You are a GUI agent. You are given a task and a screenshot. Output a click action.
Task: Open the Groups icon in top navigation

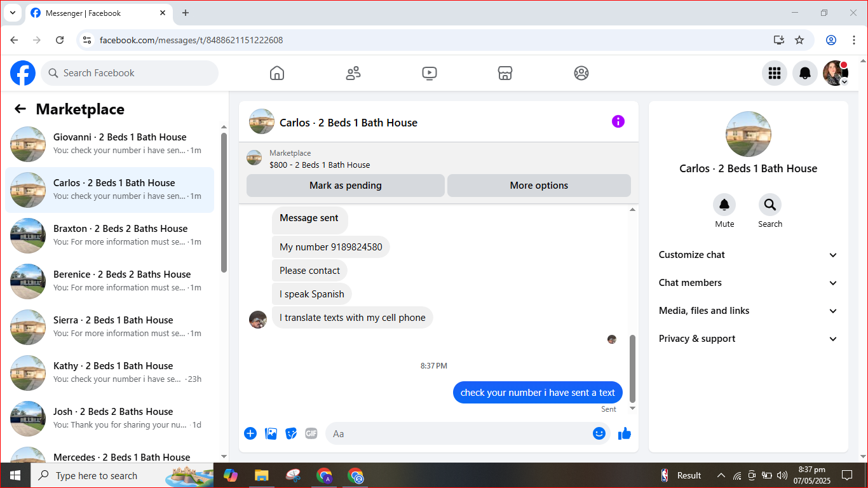[581, 73]
